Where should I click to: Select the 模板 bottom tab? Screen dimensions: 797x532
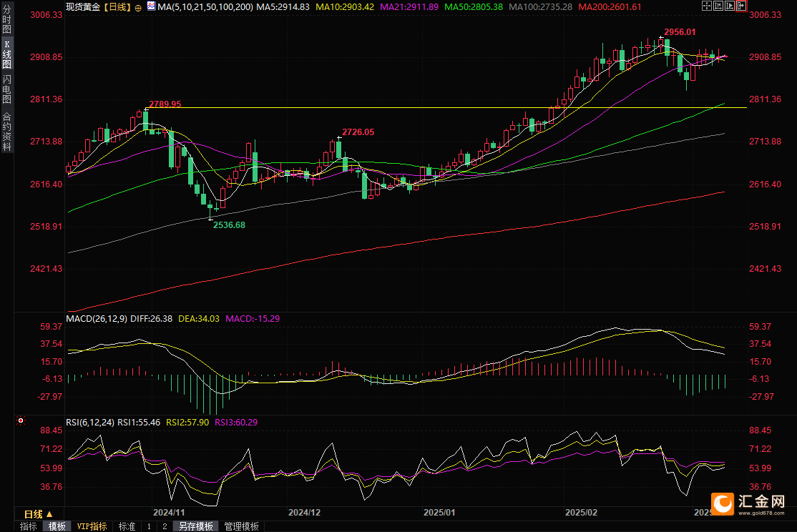tap(57, 526)
